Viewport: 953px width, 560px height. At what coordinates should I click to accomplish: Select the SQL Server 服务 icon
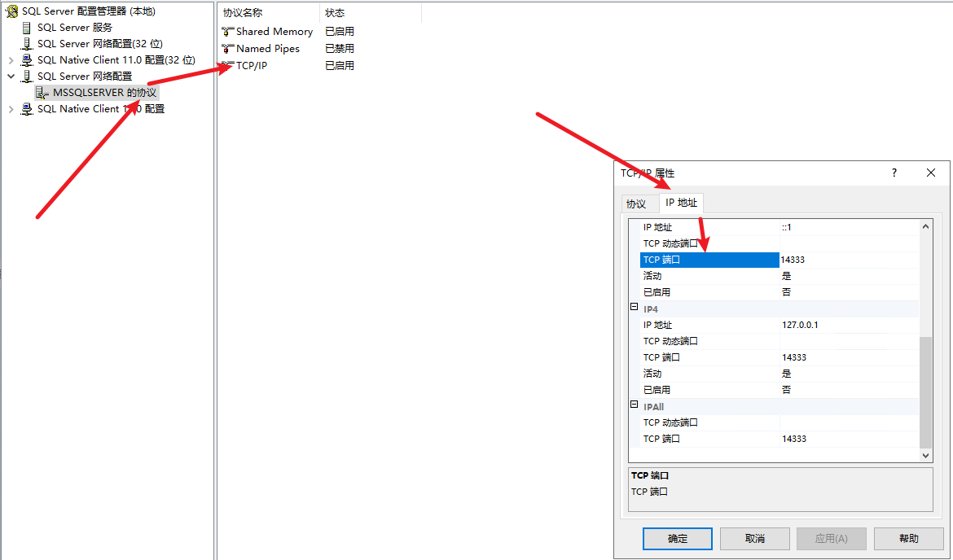click(x=27, y=28)
